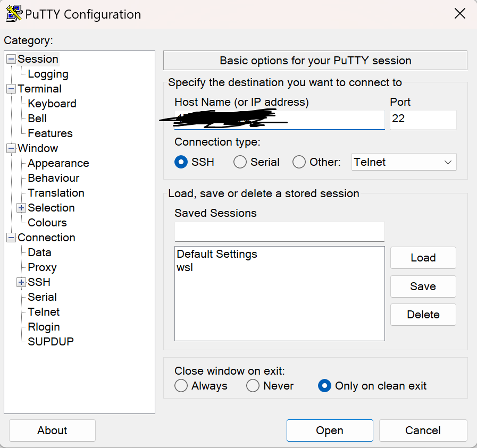Go to the Proxy settings category
This screenshot has width=477, height=448.
[43, 267]
